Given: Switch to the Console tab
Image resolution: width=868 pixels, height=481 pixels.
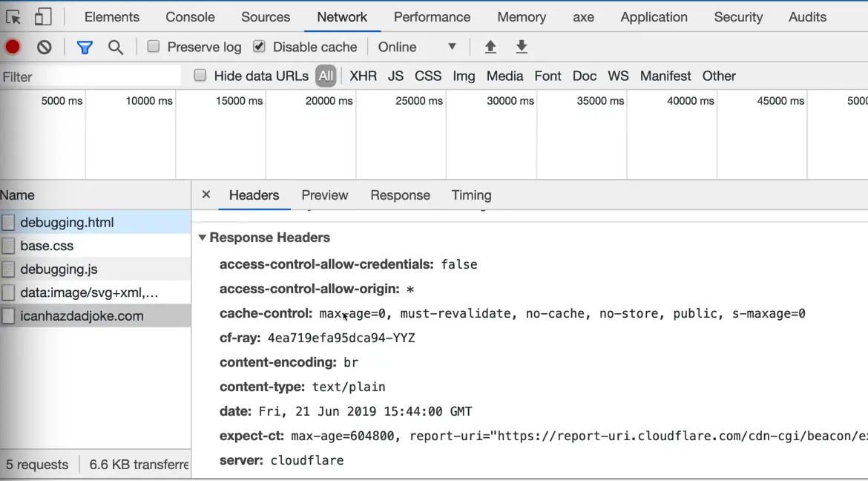Looking at the screenshot, I should [x=190, y=17].
